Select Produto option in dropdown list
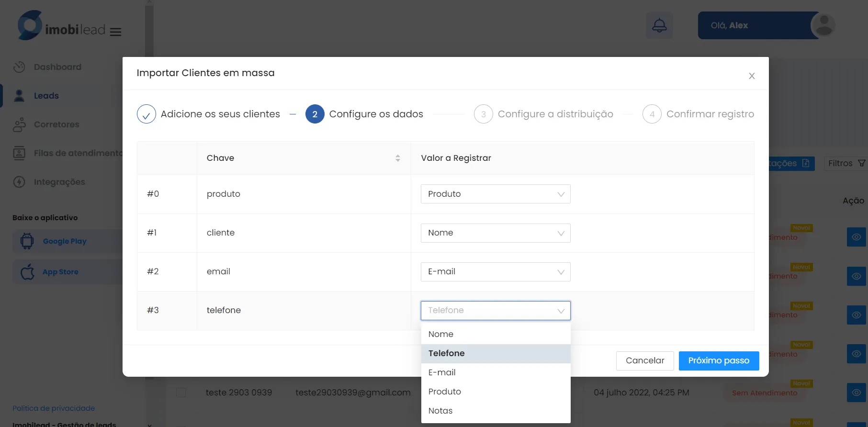 pyautogui.click(x=496, y=392)
